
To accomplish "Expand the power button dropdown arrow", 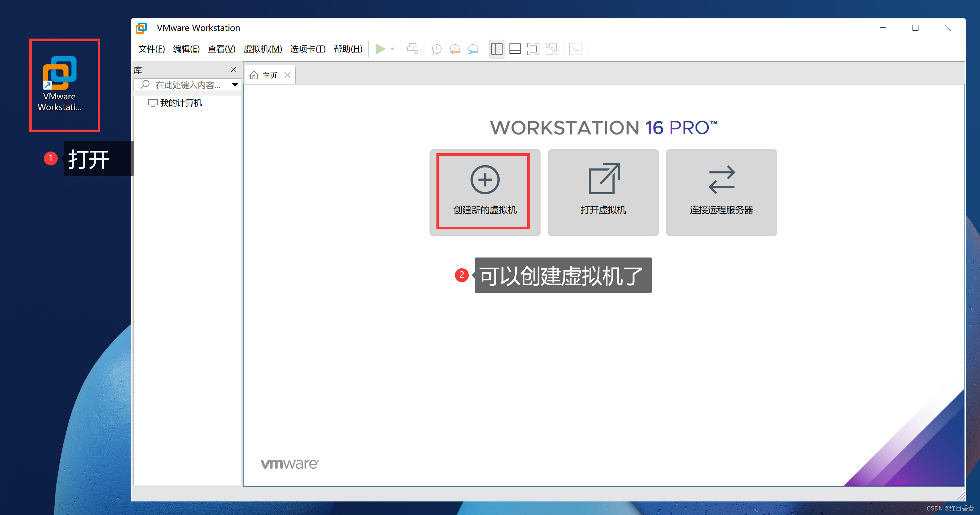I will 392,49.
